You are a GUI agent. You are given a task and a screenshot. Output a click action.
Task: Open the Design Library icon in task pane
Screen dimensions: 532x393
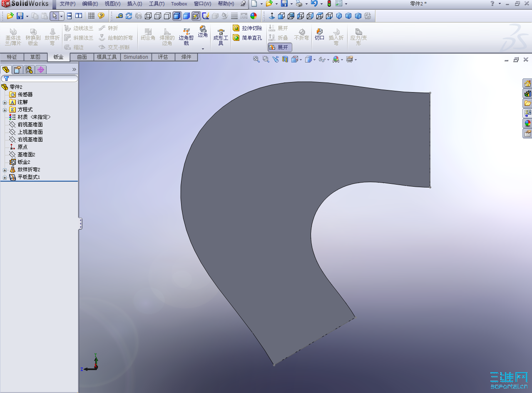[527, 93]
